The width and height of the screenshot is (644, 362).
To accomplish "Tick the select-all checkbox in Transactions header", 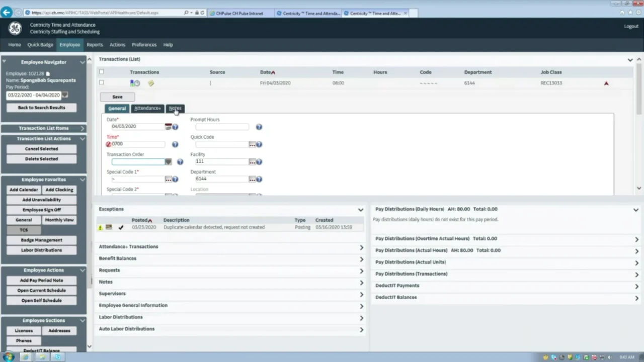I will point(102,72).
